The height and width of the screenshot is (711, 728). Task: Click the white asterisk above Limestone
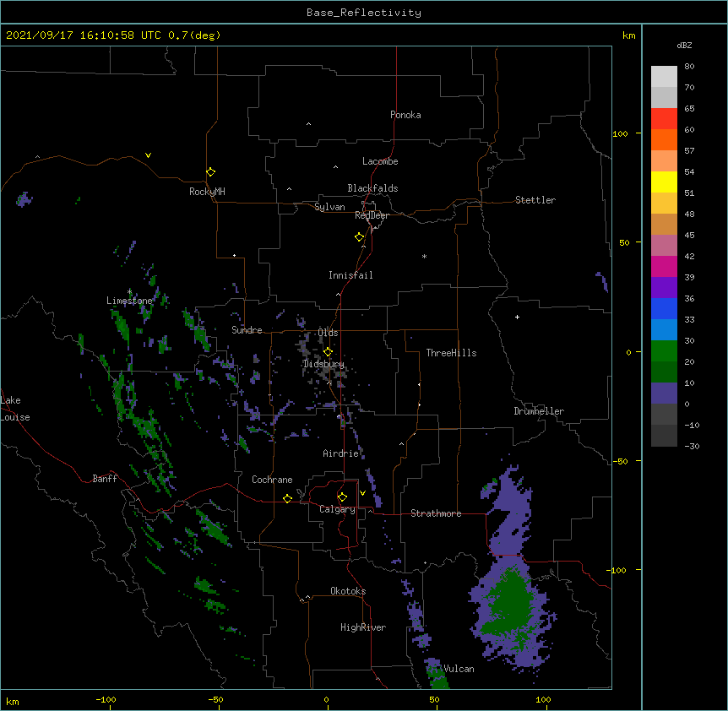(129, 292)
